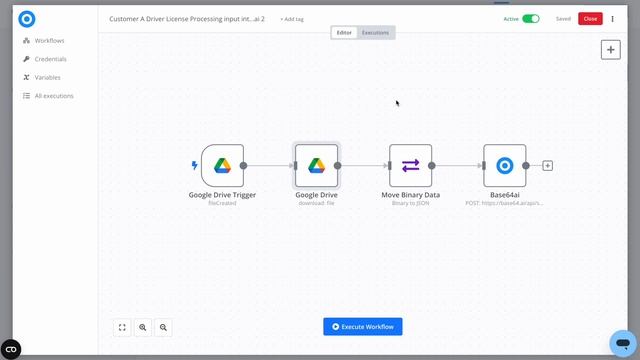Click the All executions list icon
The height and width of the screenshot is (360, 640).
27,96
